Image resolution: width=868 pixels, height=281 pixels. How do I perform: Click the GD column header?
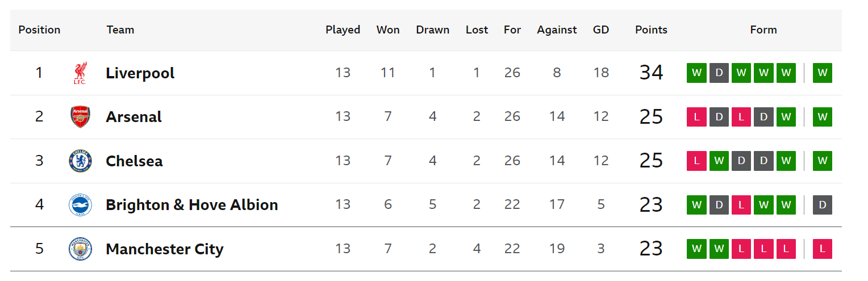tap(601, 30)
